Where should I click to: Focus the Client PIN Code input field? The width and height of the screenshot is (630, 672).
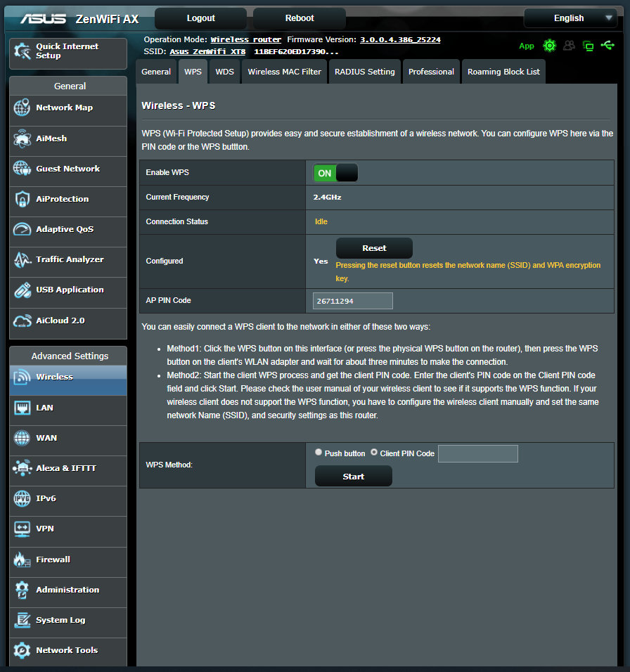pyautogui.click(x=478, y=453)
